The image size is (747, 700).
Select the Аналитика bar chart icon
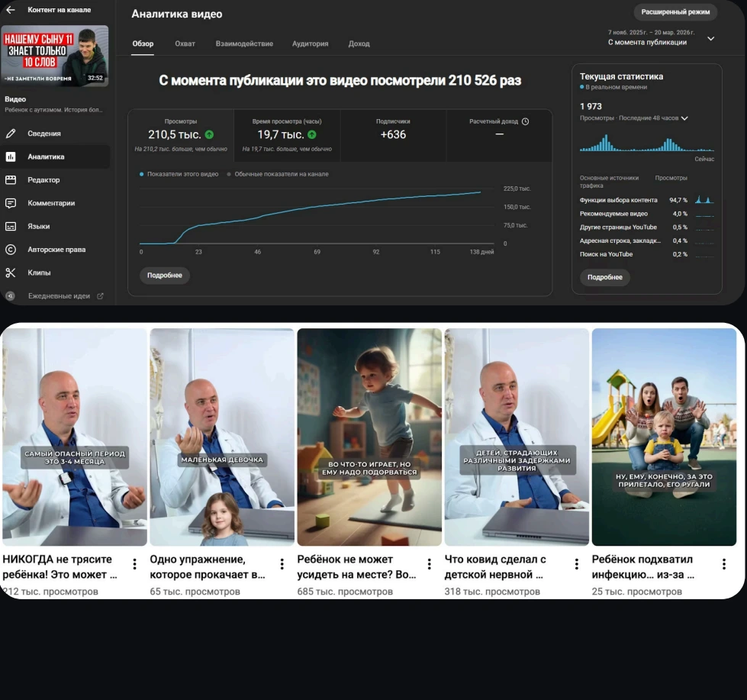click(x=11, y=156)
